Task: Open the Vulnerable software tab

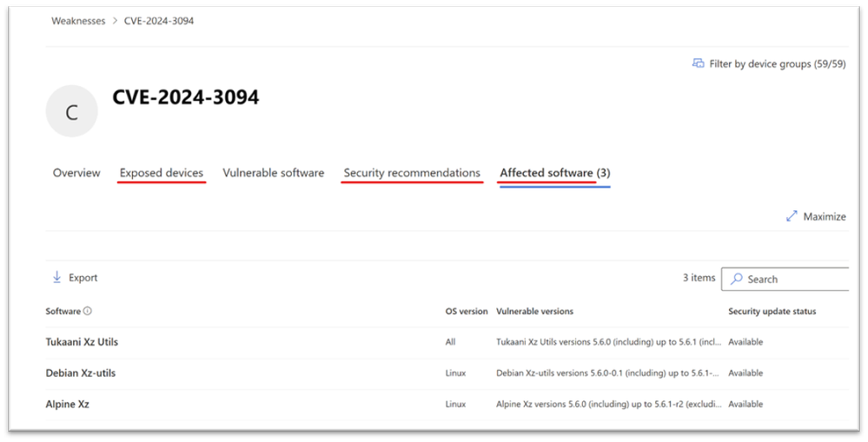Action: pyautogui.click(x=274, y=173)
